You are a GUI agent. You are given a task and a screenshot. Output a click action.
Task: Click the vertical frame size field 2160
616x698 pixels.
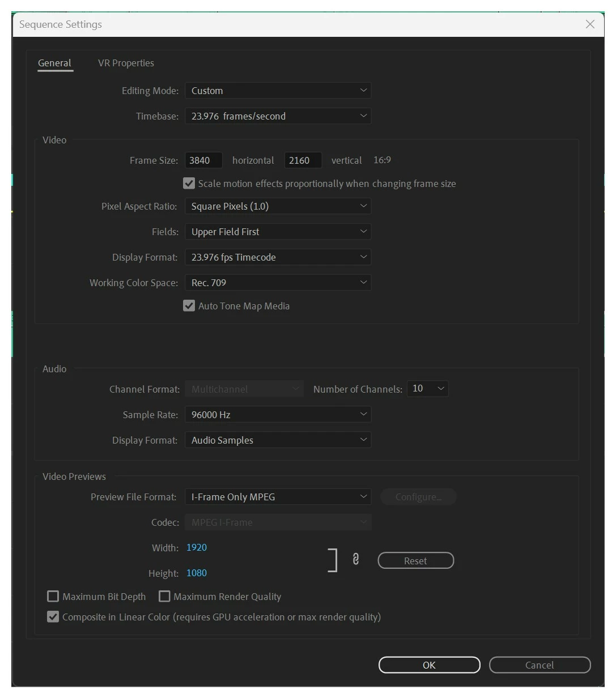(x=303, y=160)
